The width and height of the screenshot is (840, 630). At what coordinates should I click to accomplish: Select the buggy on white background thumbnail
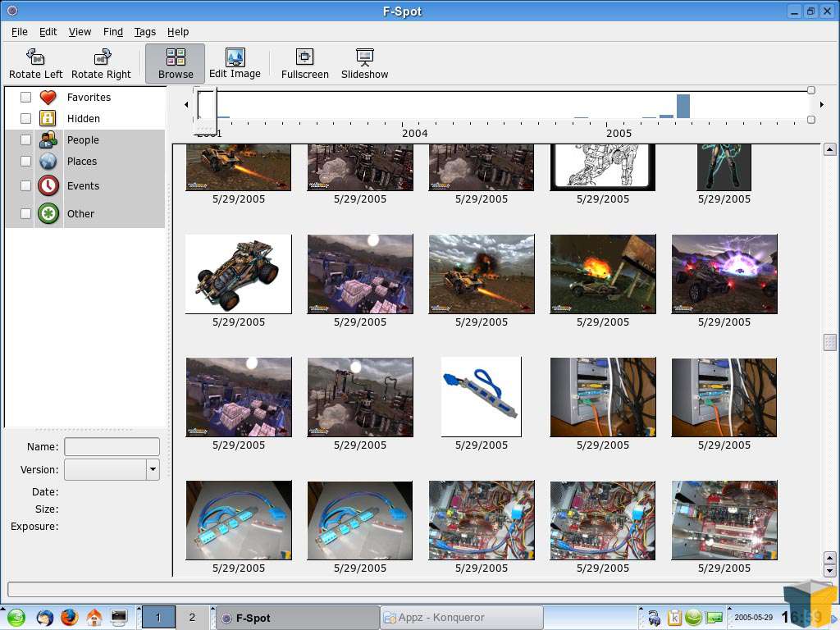click(x=239, y=274)
